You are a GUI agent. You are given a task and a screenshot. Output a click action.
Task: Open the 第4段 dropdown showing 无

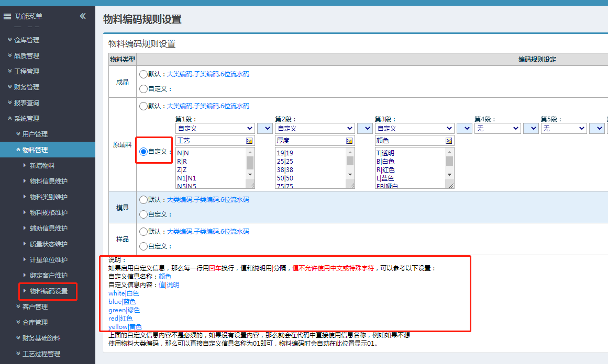point(498,128)
